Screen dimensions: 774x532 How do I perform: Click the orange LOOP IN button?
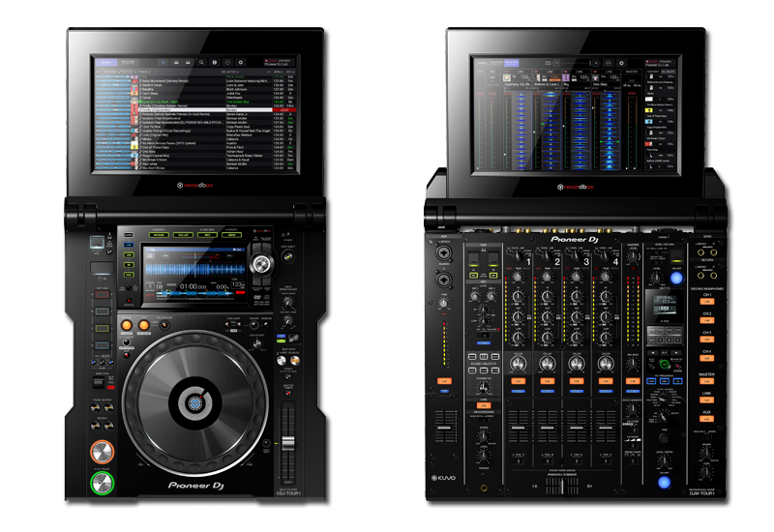[127, 325]
